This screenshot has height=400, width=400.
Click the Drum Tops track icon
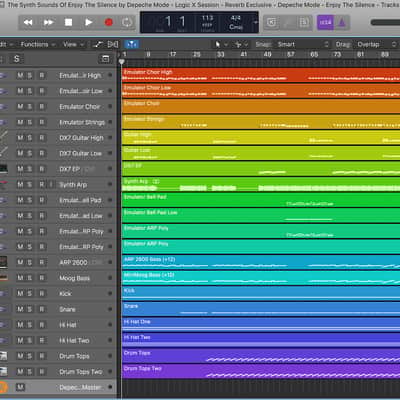(4, 356)
